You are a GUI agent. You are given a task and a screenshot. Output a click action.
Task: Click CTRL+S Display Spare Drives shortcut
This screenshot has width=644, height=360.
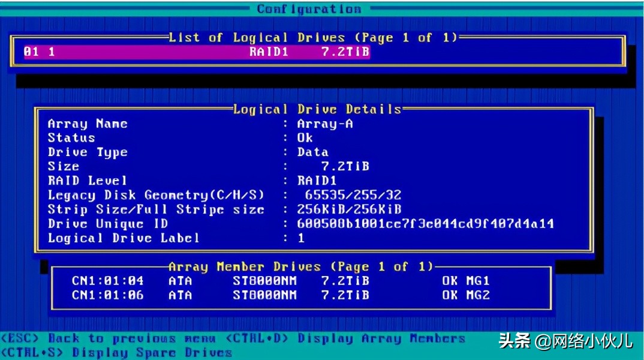[117, 353]
